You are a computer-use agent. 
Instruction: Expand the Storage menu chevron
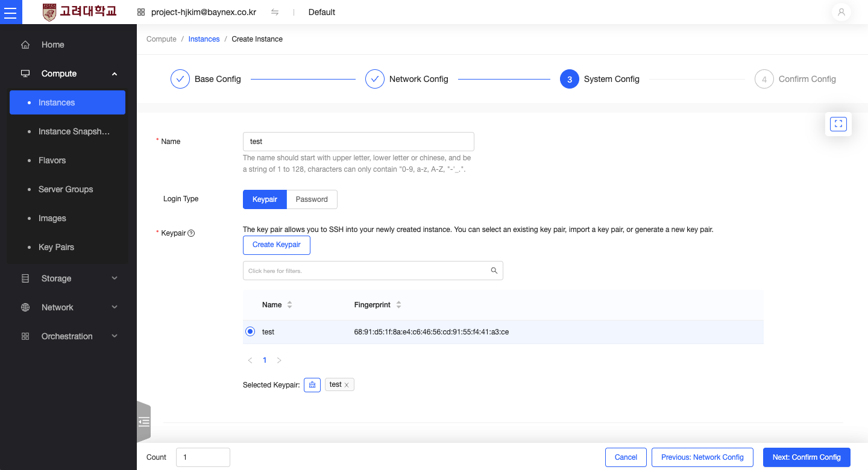tap(115, 278)
